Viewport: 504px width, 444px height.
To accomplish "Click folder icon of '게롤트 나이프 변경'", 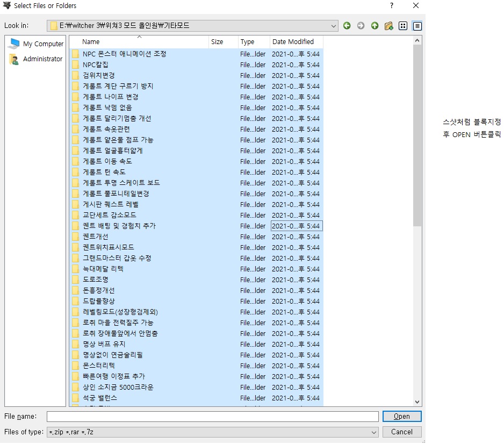I will [76, 97].
